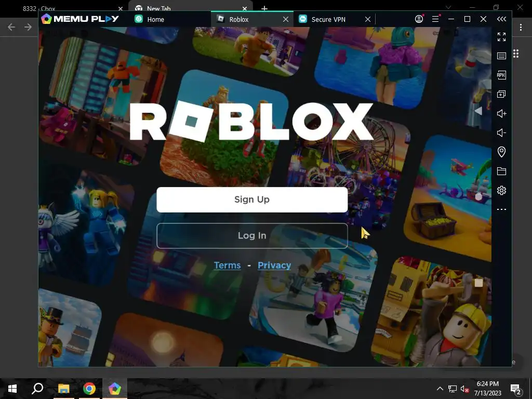Image resolution: width=532 pixels, height=399 pixels.
Task: Open the taskbar clock showing 6:24 PM
Action: click(x=487, y=389)
